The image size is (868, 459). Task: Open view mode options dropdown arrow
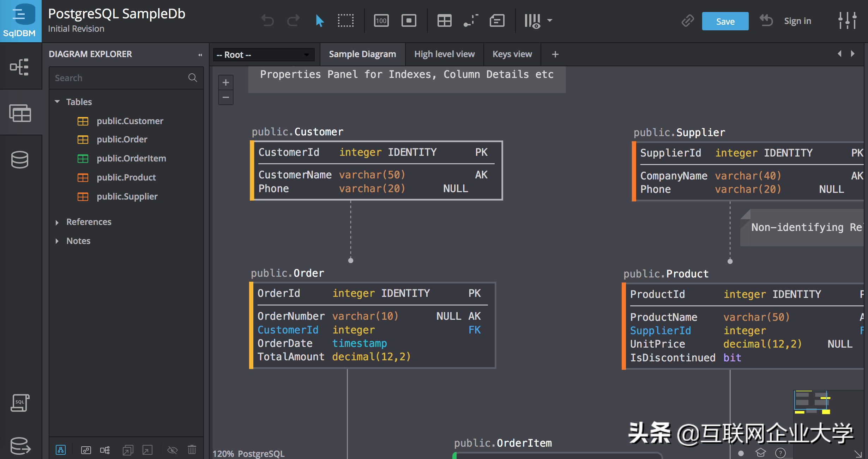(x=550, y=20)
